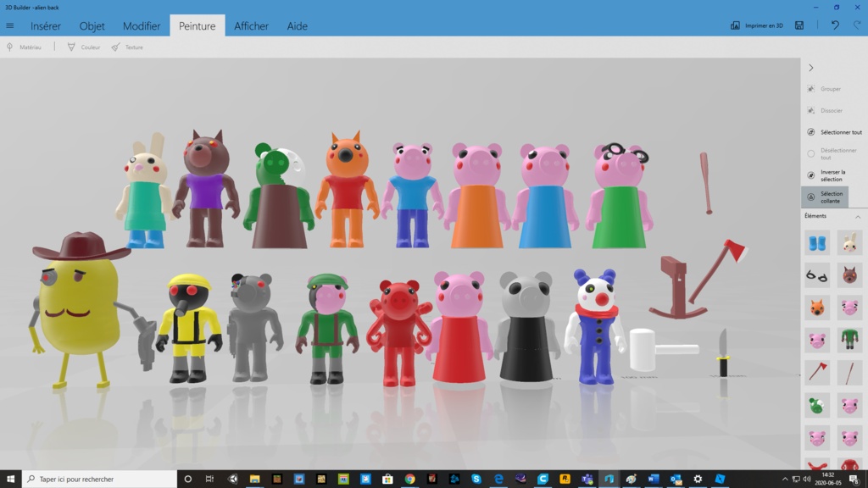Select the baseball bat model in scene

706,183
